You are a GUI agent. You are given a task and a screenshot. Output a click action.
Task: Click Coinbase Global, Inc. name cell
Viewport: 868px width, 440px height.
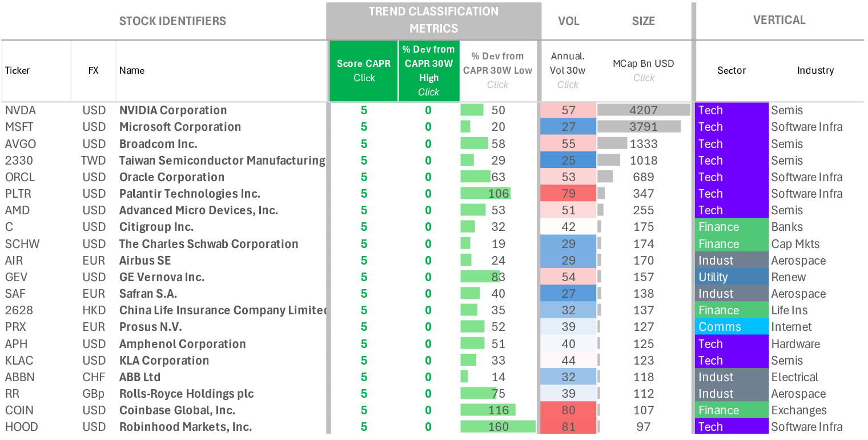pyautogui.click(x=177, y=410)
